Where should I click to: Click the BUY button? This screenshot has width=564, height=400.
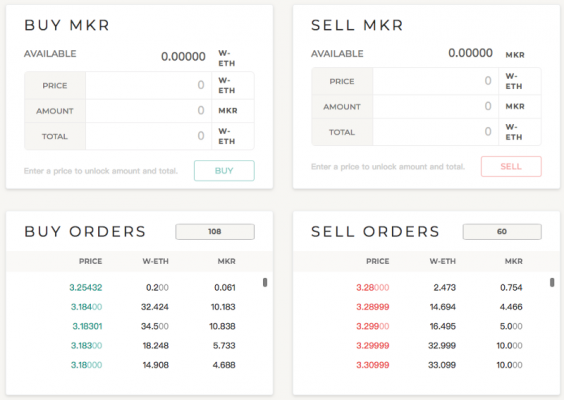[224, 171]
